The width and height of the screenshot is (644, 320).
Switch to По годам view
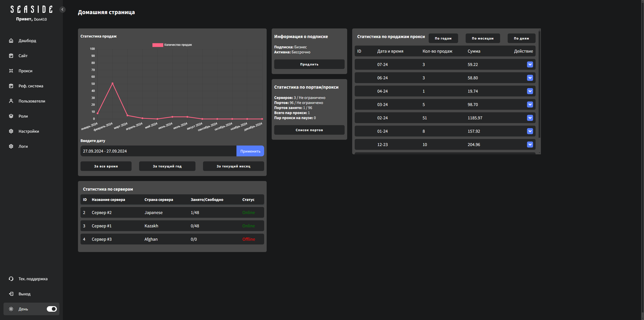pos(443,38)
